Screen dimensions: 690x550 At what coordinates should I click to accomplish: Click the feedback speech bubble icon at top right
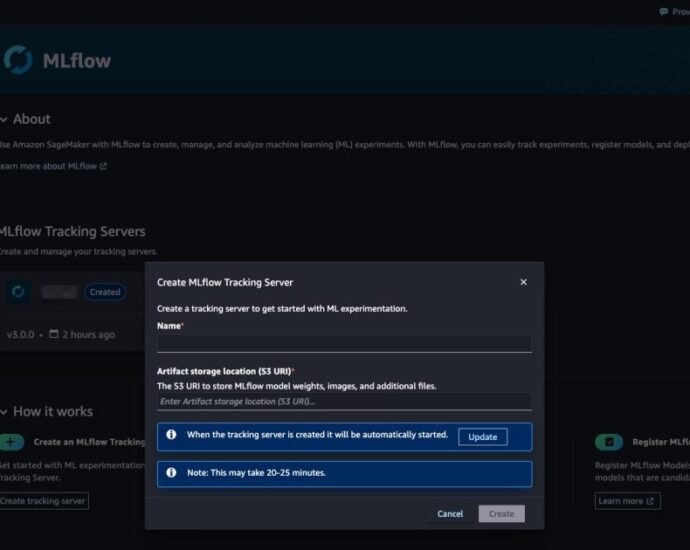[664, 11]
